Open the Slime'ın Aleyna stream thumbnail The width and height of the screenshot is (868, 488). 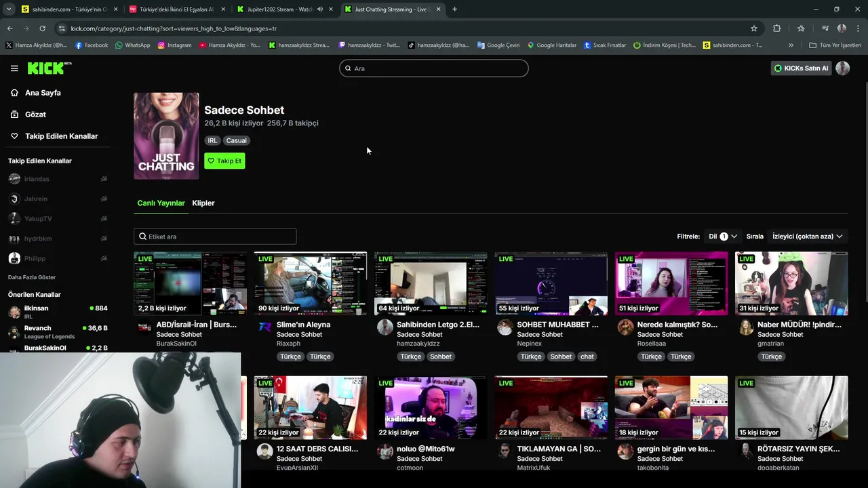(311, 283)
